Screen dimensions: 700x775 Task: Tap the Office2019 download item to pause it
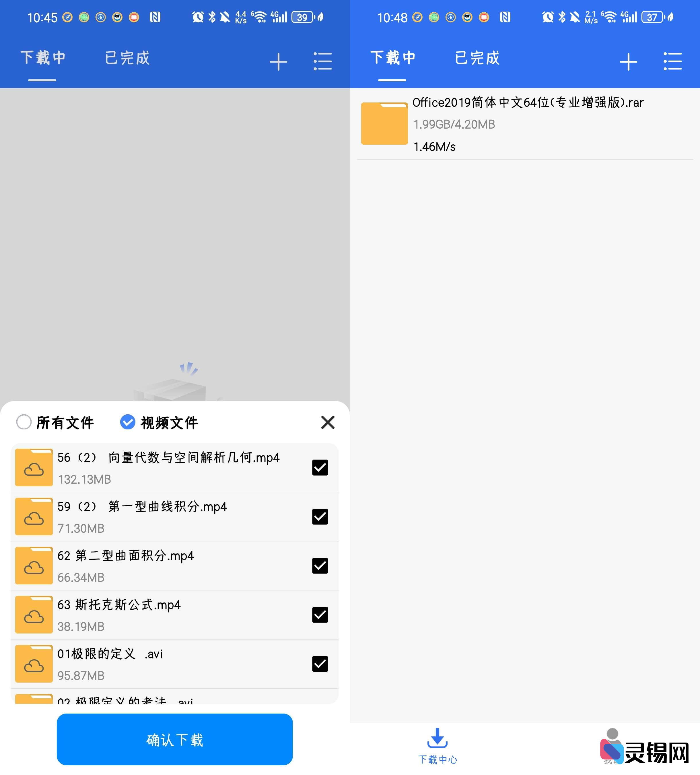coord(526,124)
